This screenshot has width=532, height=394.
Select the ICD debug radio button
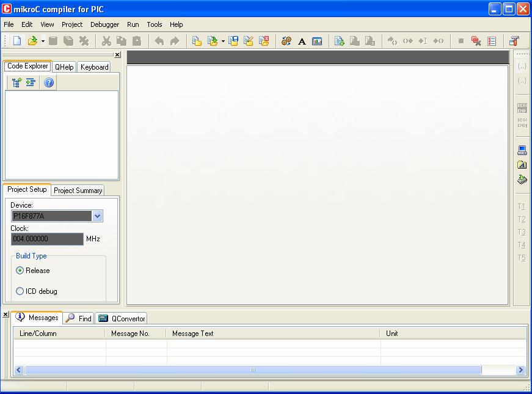click(20, 291)
